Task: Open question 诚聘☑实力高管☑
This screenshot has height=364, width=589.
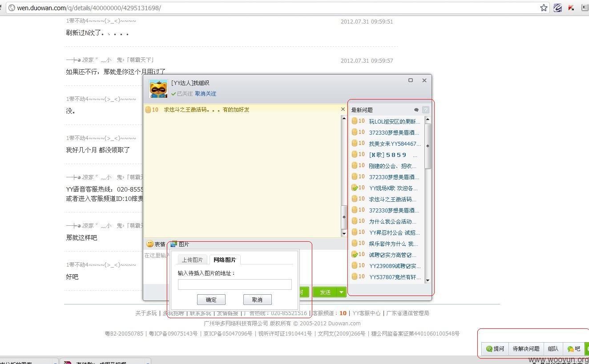Action: click(x=392, y=255)
